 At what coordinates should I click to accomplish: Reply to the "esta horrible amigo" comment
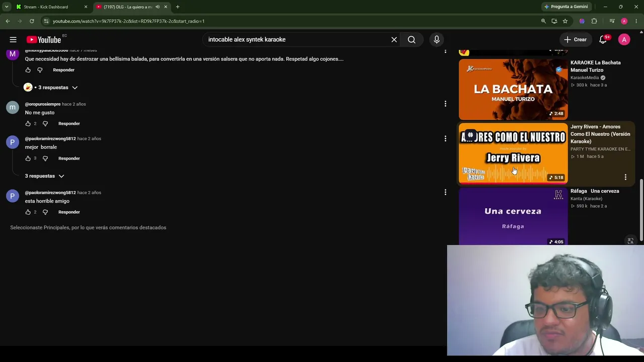[69, 212]
